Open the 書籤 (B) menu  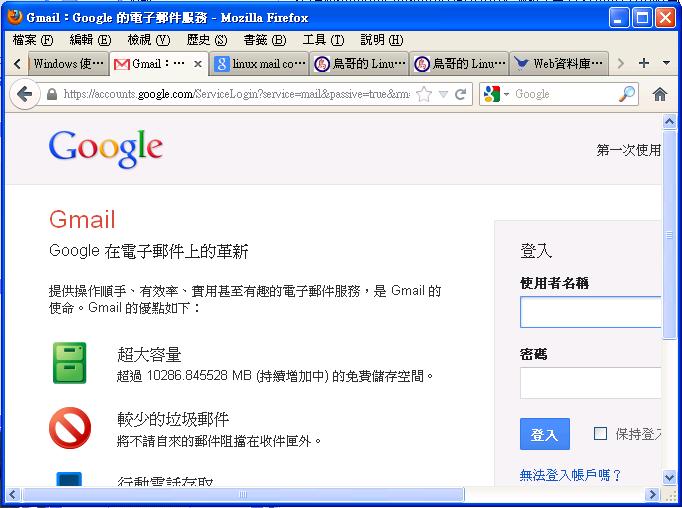point(264,40)
